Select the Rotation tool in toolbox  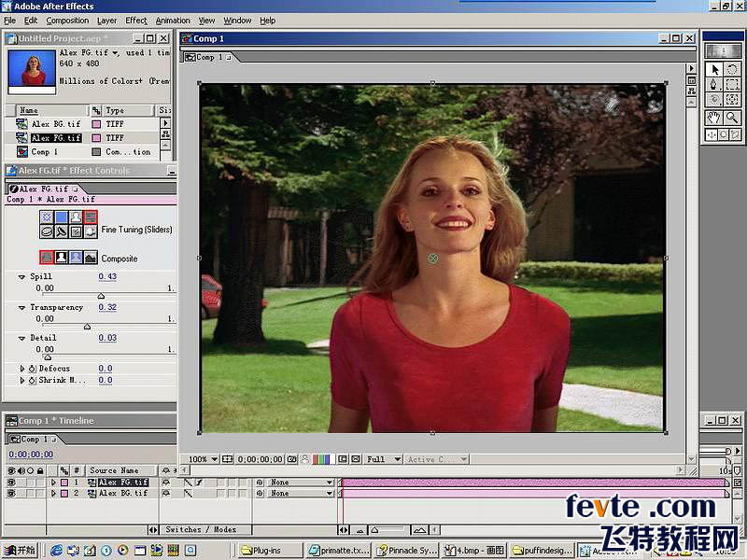click(x=732, y=69)
